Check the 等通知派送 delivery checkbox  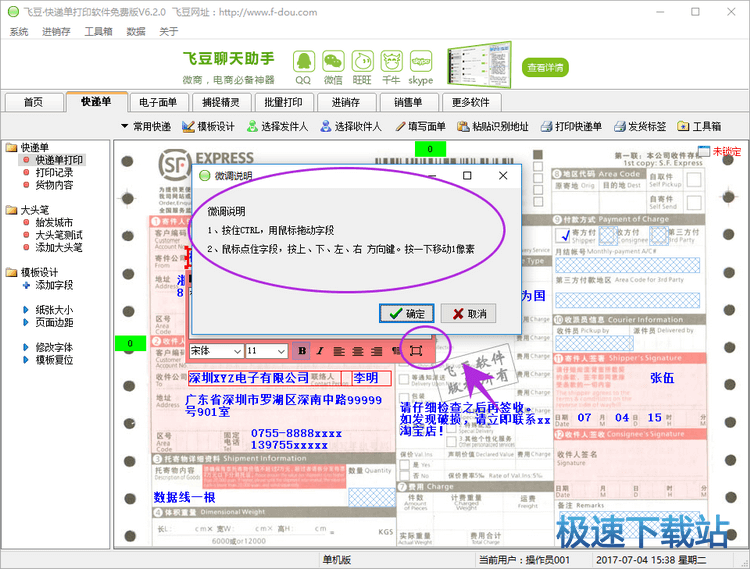pyautogui.click(x=405, y=379)
